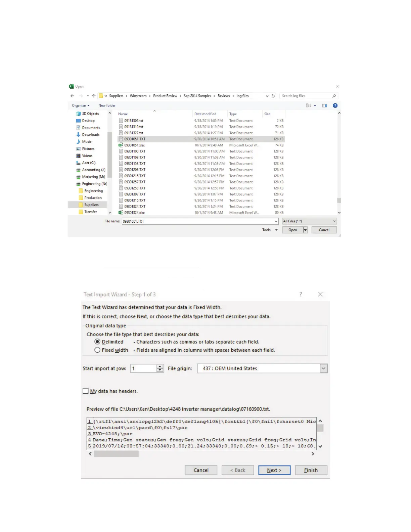Click the Text Import Wizard help question mark
Image resolution: width=411 pixels, height=532 pixels.
tap(301, 294)
